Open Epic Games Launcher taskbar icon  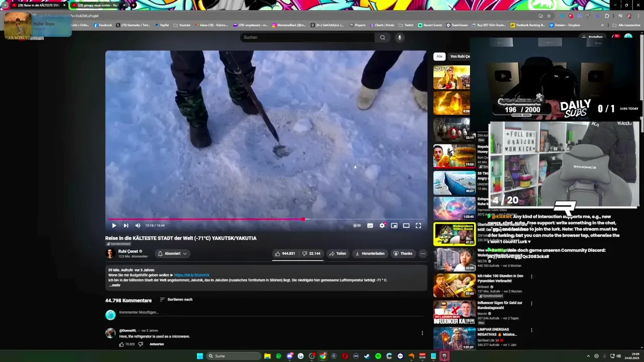pos(444,356)
